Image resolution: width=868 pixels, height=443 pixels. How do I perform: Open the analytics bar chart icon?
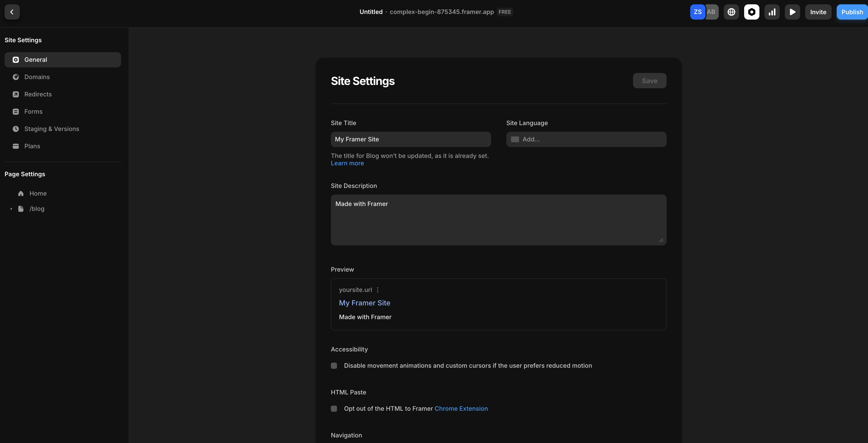point(772,12)
